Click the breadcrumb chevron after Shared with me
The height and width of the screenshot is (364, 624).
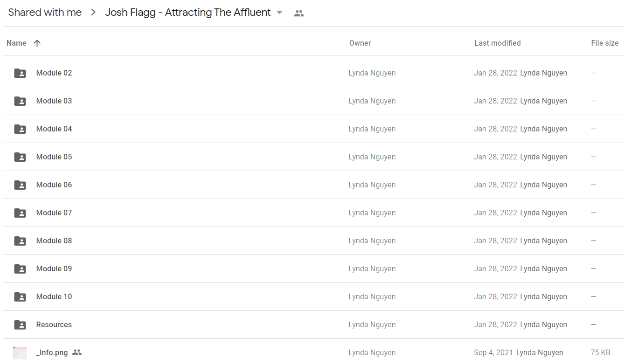pyautogui.click(x=93, y=13)
